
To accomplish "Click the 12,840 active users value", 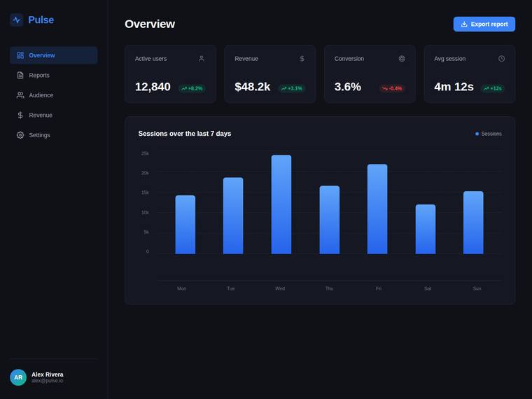I will [x=153, y=87].
